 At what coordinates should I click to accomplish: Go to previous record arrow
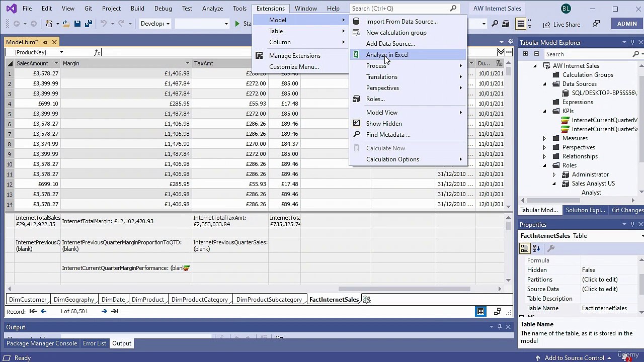pos(43,311)
